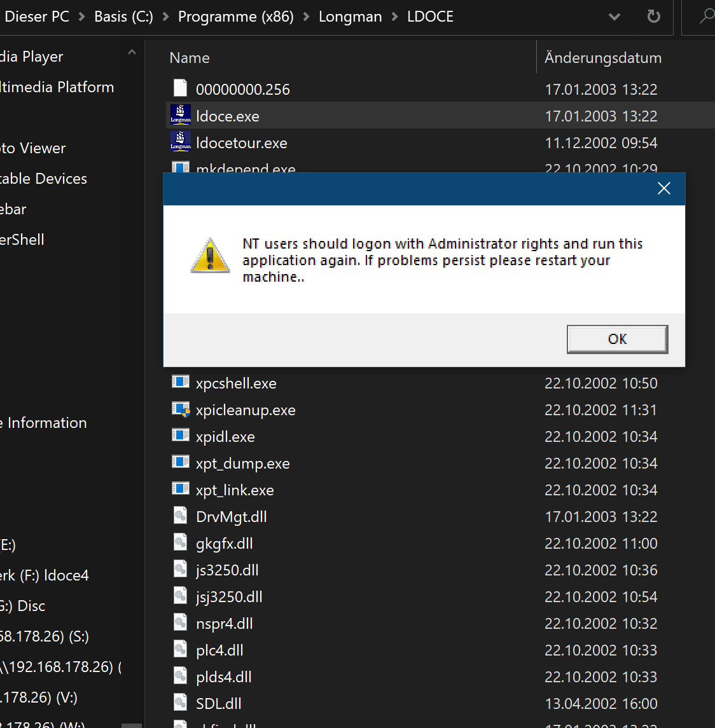Click the xpt_dump.exe program icon
Image resolution: width=715 pixels, height=728 pixels.
coord(180,462)
